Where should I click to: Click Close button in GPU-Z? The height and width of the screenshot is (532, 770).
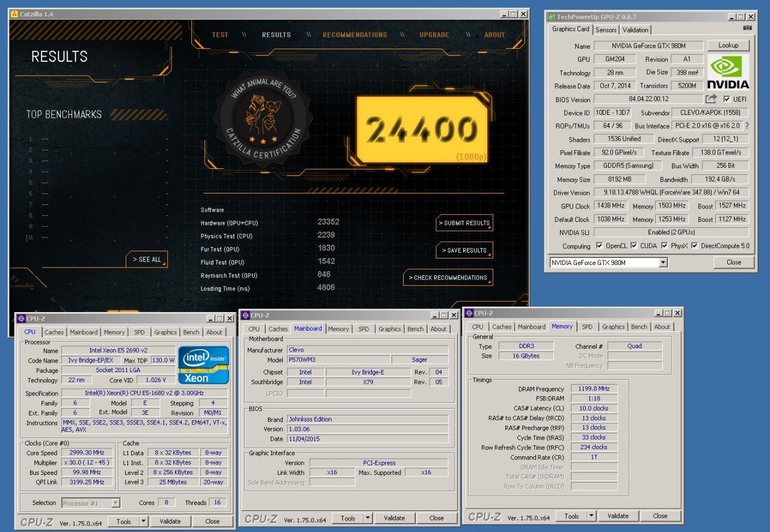[x=734, y=262]
